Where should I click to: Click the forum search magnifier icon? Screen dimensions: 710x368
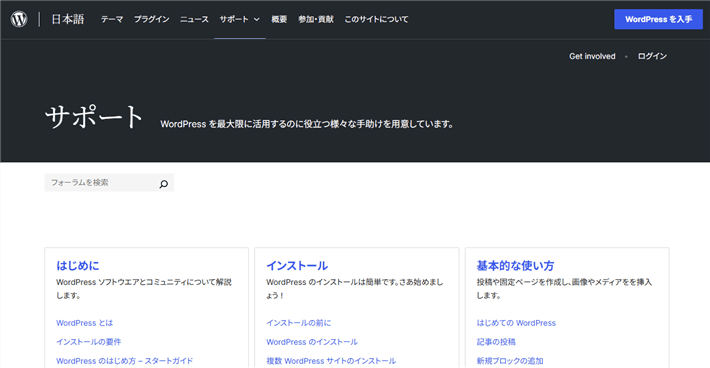click(x=163, y=183)
